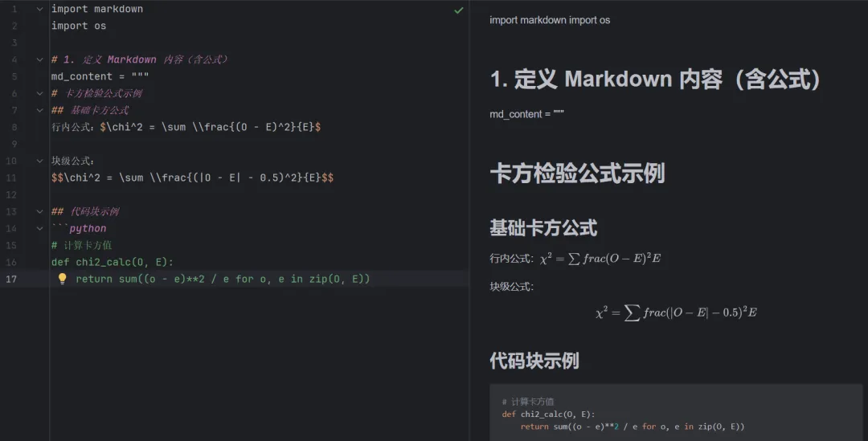
Task: Click the '# 卡方检验公式示例' editor line
Action: (97, 93)
